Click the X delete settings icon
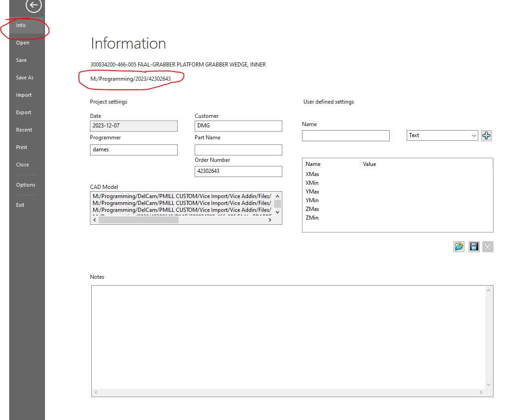 [x=487, y=246]
